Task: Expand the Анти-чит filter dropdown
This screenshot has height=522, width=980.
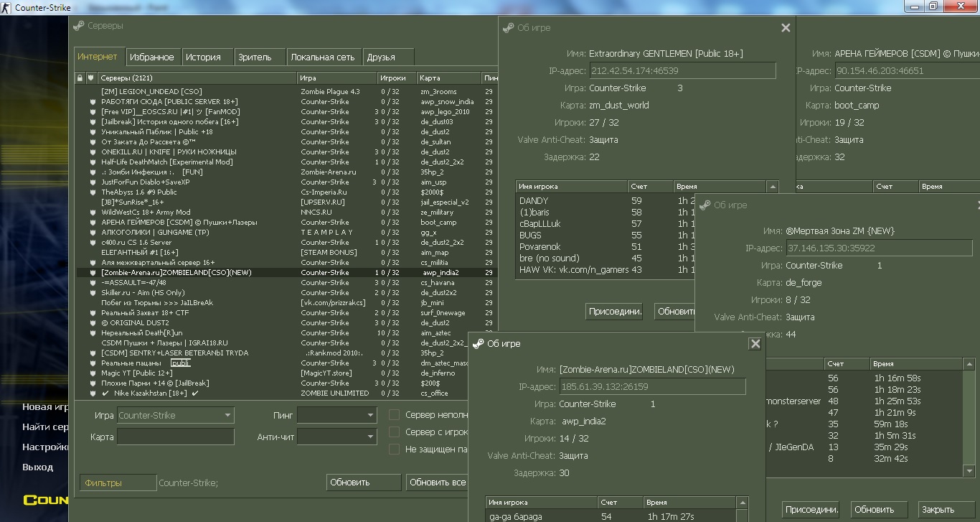Action: 337,437
